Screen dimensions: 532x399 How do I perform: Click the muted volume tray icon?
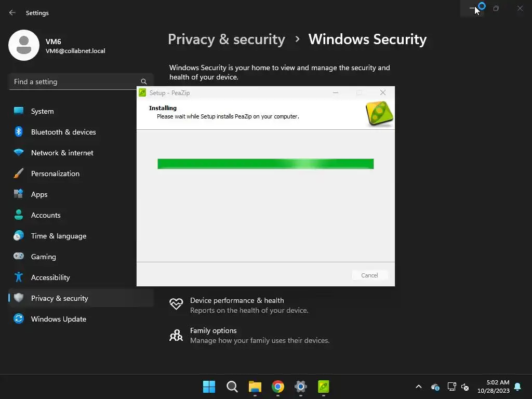pyautogui.click(x=465, y=387)
